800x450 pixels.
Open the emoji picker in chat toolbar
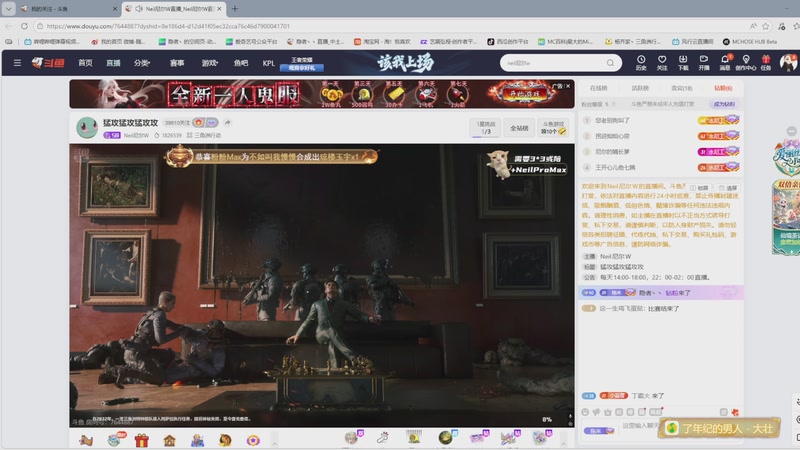point(585,412)
